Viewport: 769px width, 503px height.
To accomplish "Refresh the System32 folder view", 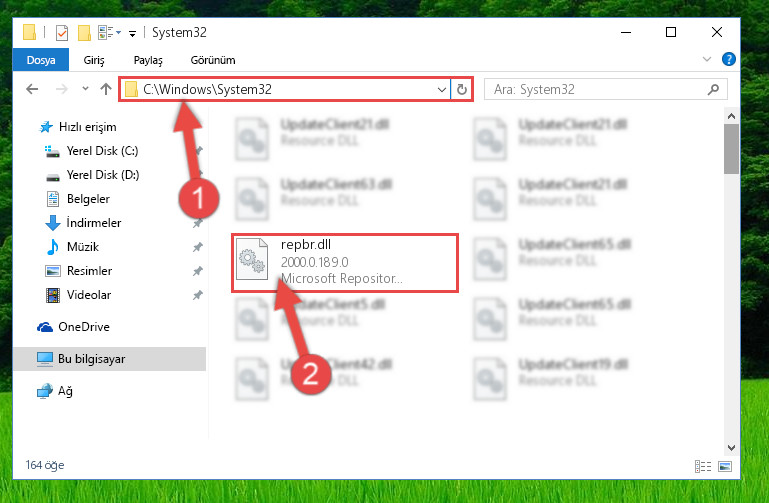I will [x=461, y=89].
